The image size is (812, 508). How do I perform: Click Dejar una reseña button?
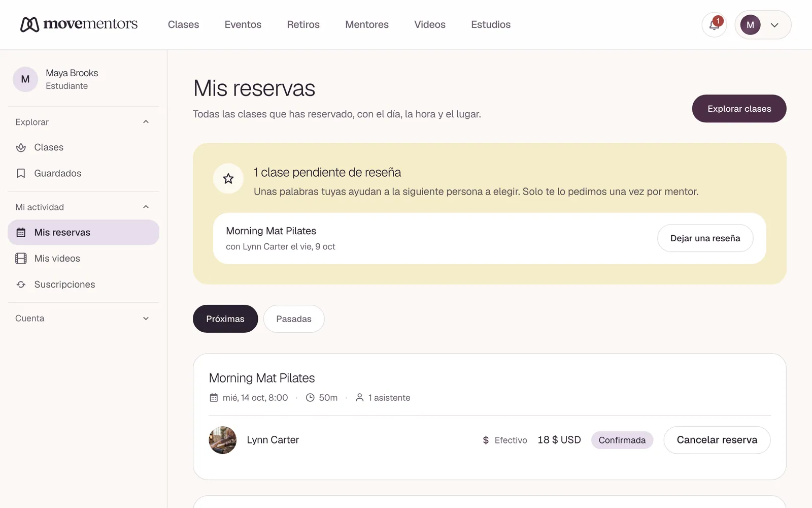pyautogui.click(x=705, y=238)
